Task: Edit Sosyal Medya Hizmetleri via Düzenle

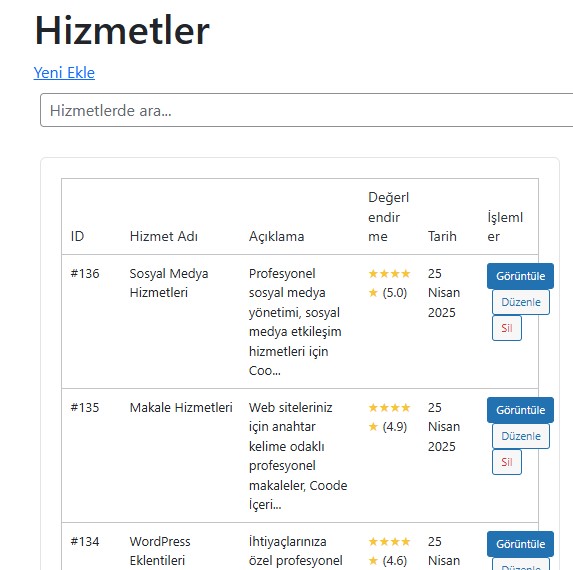Action: [520, 302]
